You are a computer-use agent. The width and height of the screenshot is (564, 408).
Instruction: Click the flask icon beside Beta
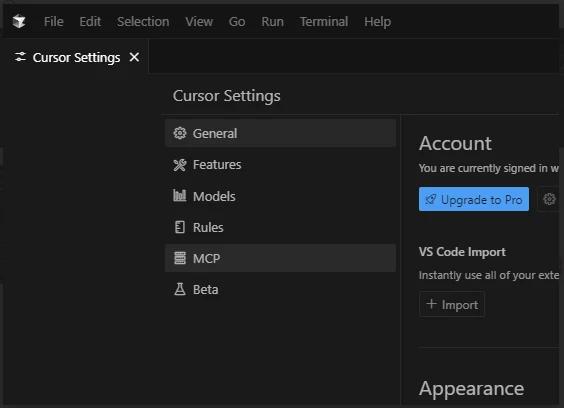[x=179, y=289]
